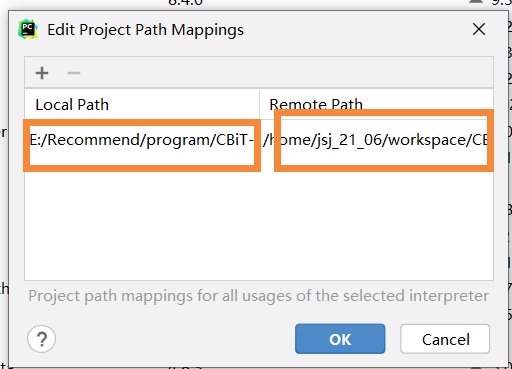Click blank title bar area left of close
512x369 pixels.
coord(357,30)
